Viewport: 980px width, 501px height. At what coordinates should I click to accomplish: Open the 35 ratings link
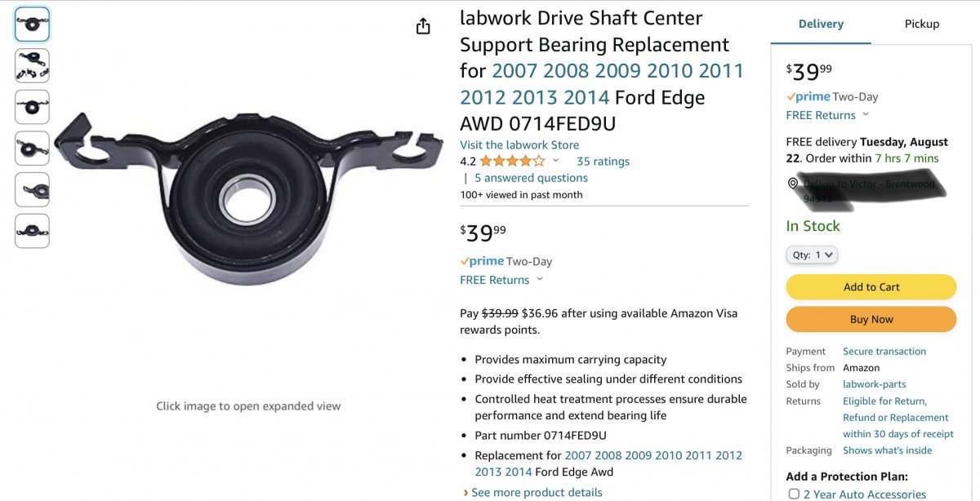(x=603, y=162)
